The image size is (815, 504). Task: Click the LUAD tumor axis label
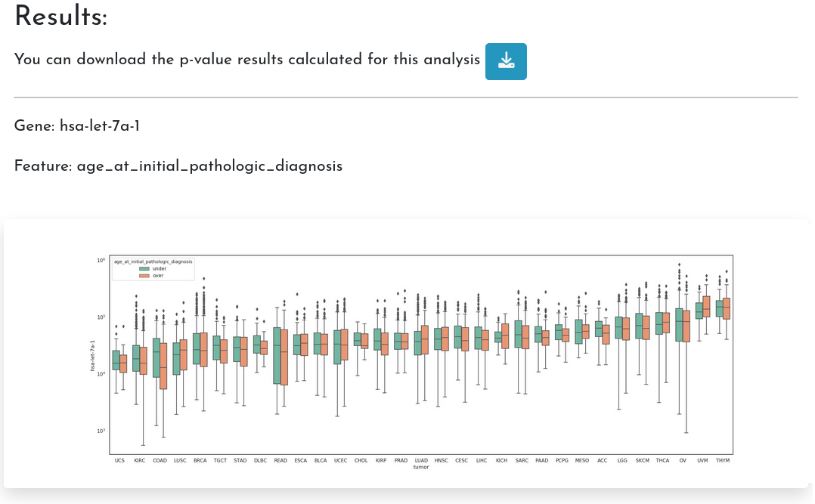421,461
